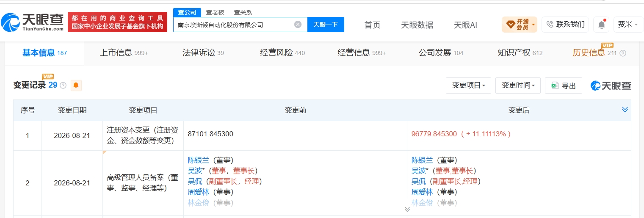Open the 知识产权 tab
Screen dimensions: 644x218
(x=520, y=53)
